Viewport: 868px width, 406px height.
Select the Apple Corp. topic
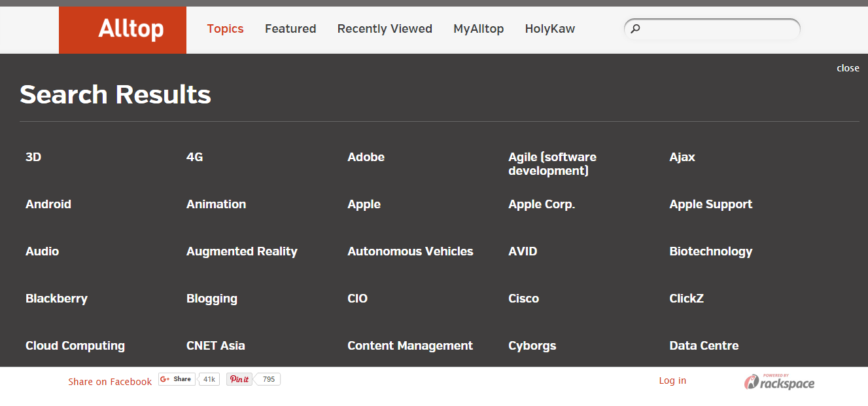[x=542, y=204]
